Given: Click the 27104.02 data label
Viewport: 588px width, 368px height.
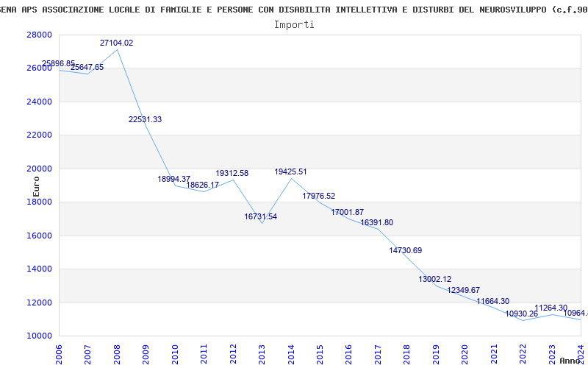Looking at the screenshot, I should [x=116, y=43].
